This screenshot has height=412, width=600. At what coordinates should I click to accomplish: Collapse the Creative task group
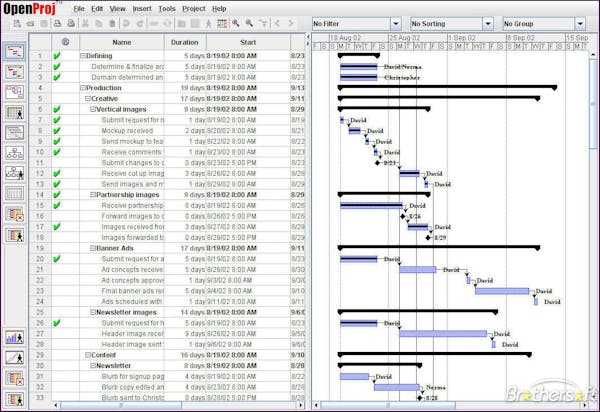88,99
